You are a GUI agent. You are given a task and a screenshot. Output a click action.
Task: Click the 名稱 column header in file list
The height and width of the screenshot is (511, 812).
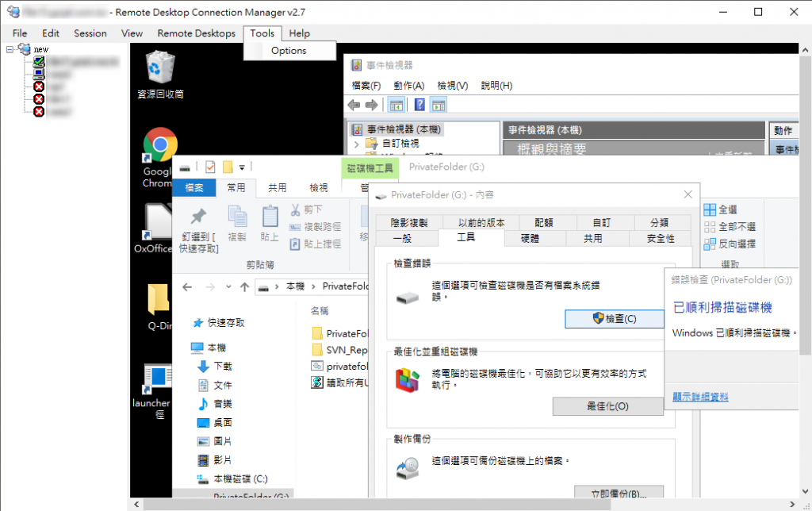pyautogui.click(x=320, y=311)
